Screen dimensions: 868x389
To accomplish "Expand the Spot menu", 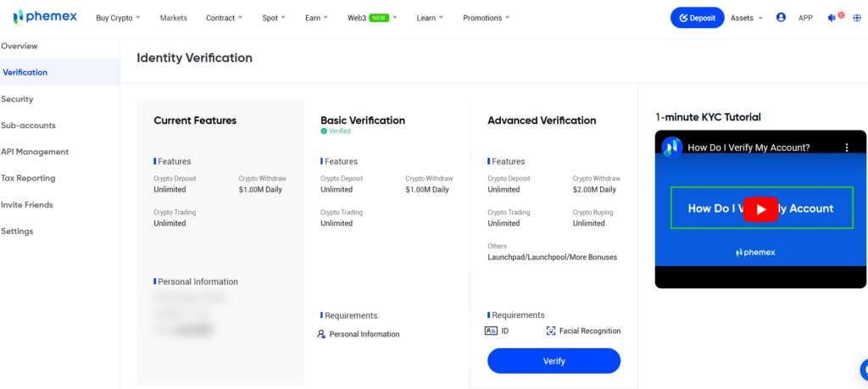I will click(274, 18).
